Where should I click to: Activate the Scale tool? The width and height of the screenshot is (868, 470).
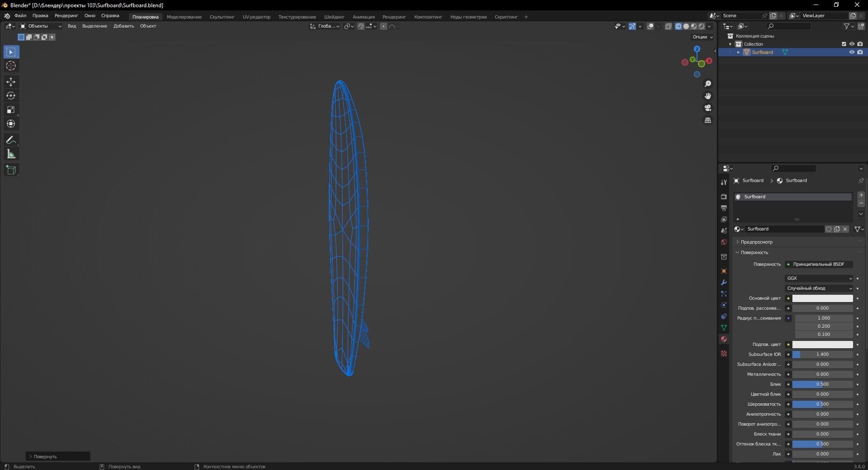[11, 110]
